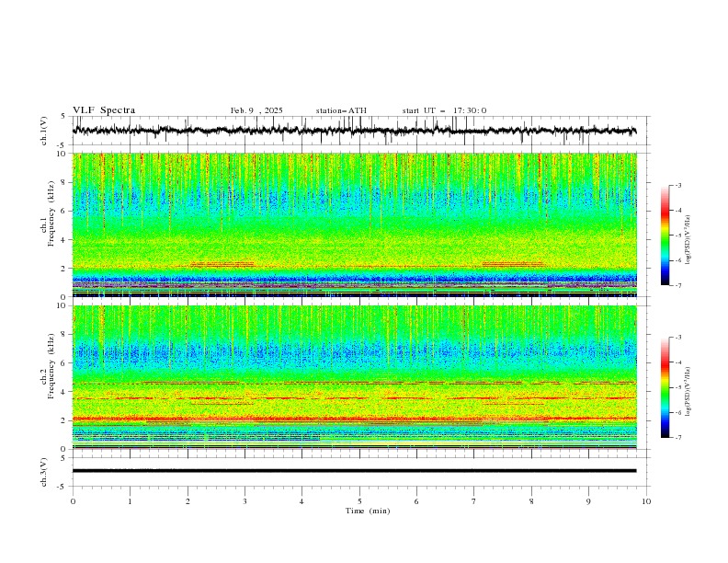Click the ch.1 color bar "log(PSD)(V²/Hz)" label

pyautogui.click(x=688, y=240)
